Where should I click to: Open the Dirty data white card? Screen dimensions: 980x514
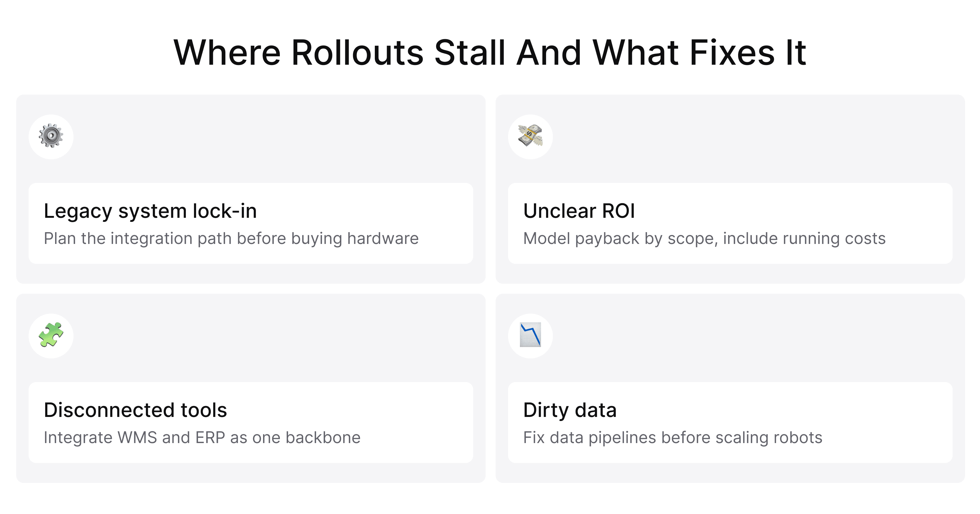click(x=730, y=423)
